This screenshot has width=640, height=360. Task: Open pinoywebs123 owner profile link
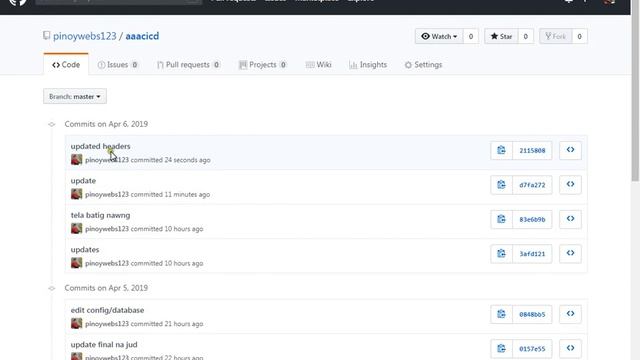pyautogui.click(x=84, y=36)
